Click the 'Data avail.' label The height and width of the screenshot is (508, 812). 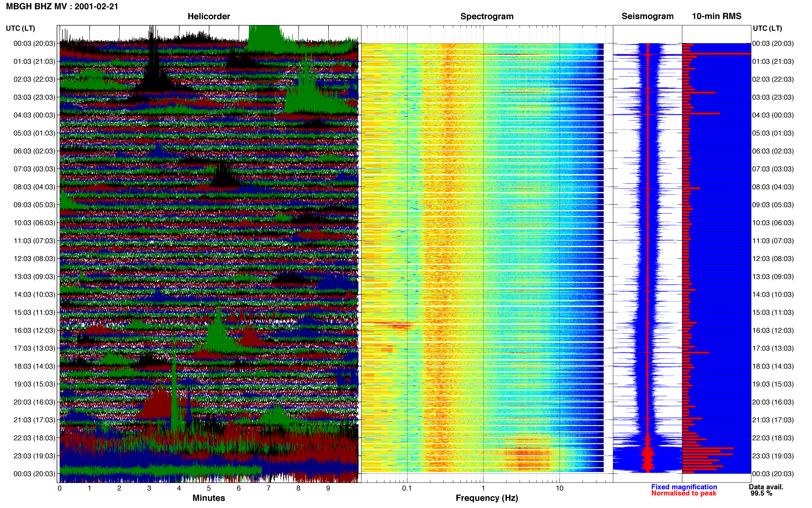click(x=766, y=487)
